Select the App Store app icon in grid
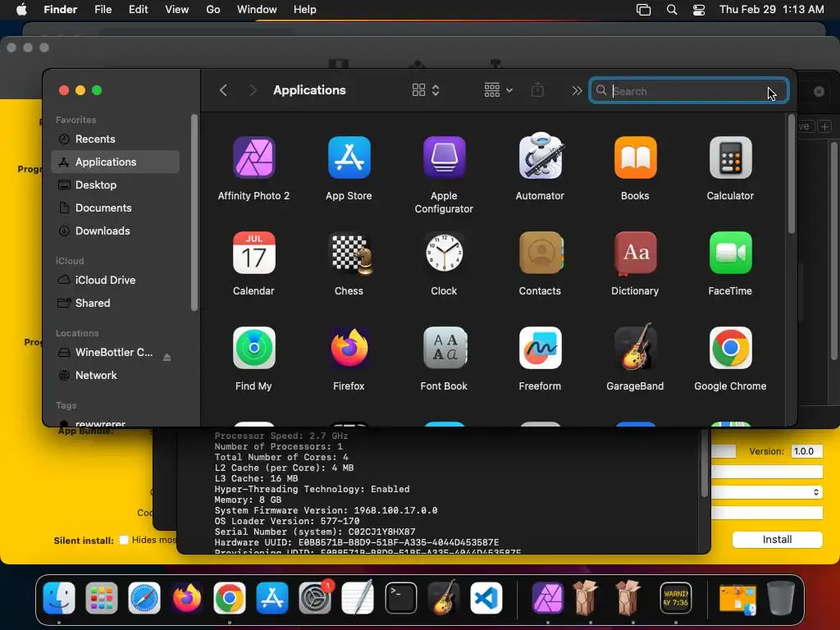Image resolution: width=840 pixels, height=630 pixels. point(349,158)
